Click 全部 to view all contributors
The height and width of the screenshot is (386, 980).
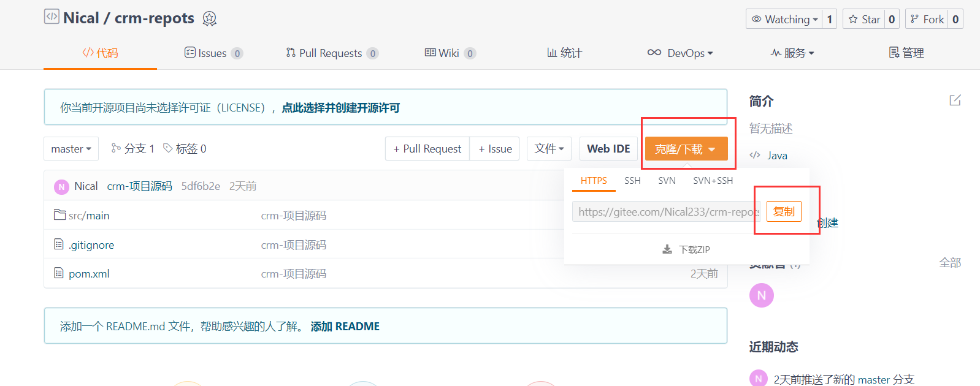coord(950,263)
